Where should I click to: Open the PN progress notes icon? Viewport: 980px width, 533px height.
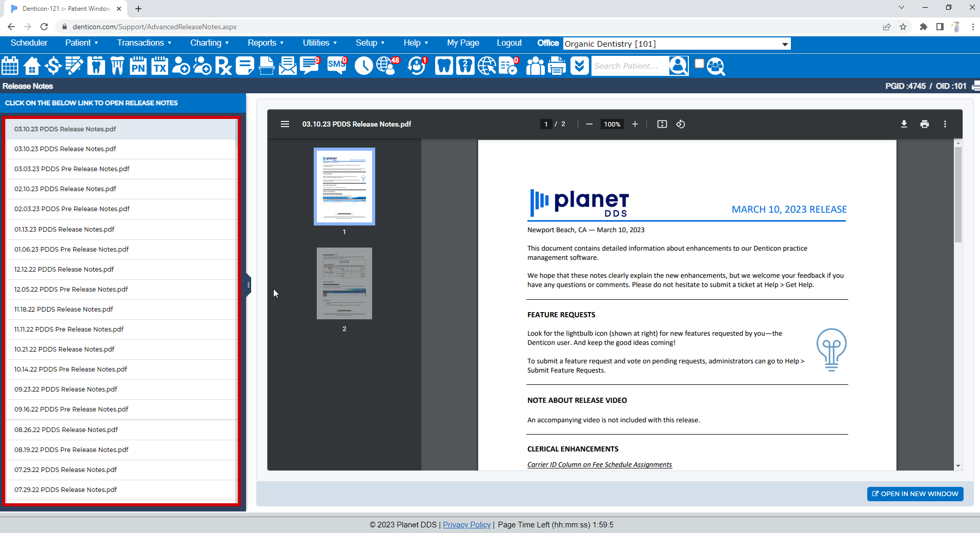pos(138,66)
